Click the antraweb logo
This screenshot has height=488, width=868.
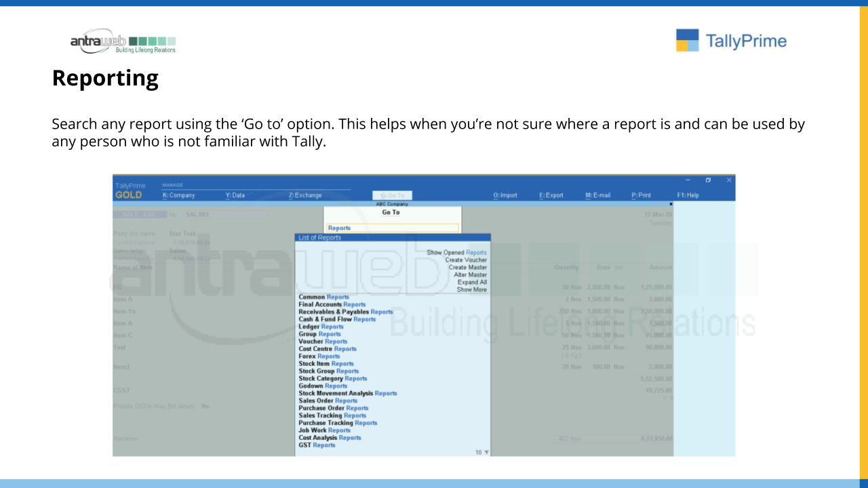(123, 41)
